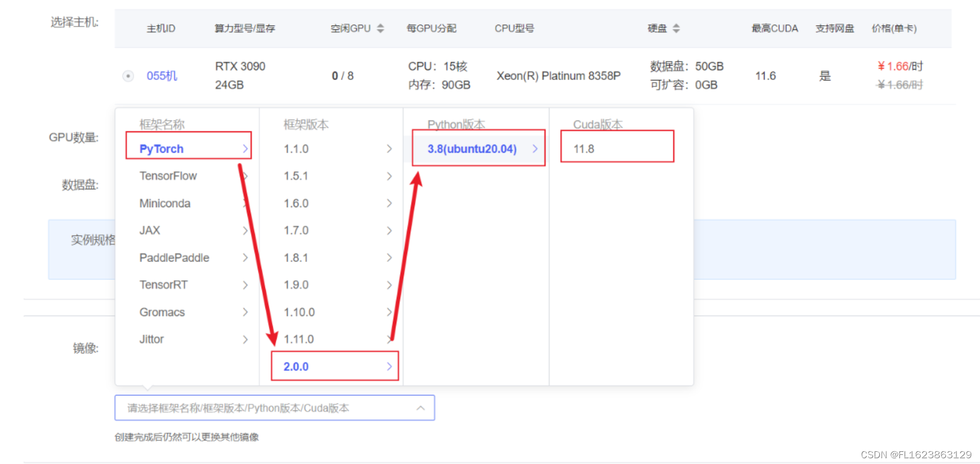
Task: Expand JAX submenu chevron
Action: pyautogui.click(x=245, y=230)
